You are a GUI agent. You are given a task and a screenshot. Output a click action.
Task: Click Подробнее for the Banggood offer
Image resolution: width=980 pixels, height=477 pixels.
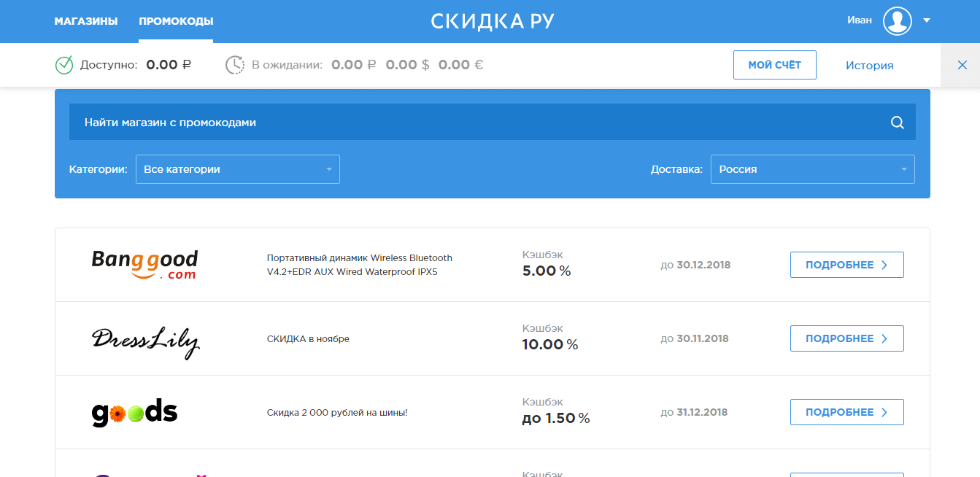846,265
